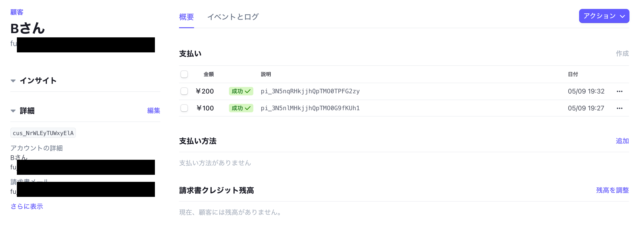Collapse the インサイト section

point(13,81)
